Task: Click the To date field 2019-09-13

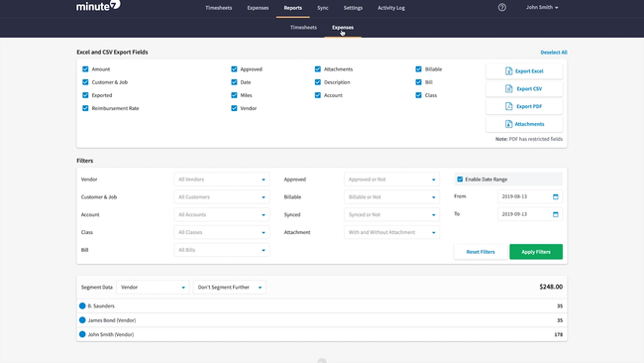Action: [530, 214]
